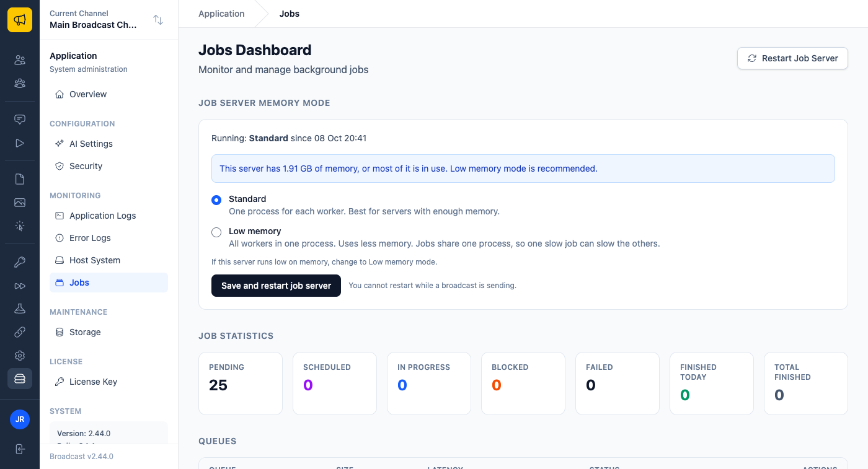Open Error Logs page
Screen dimensions: 868x469
[x=108, y=238]
